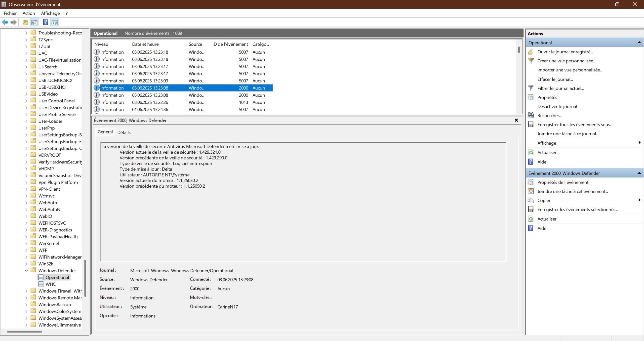644x341 pixels.
Task: Click the event list vertical scrollbar thumb
Action: (519, 50)
